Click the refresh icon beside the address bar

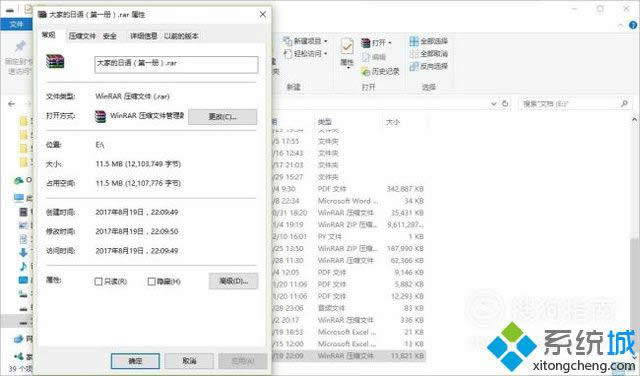505,104
